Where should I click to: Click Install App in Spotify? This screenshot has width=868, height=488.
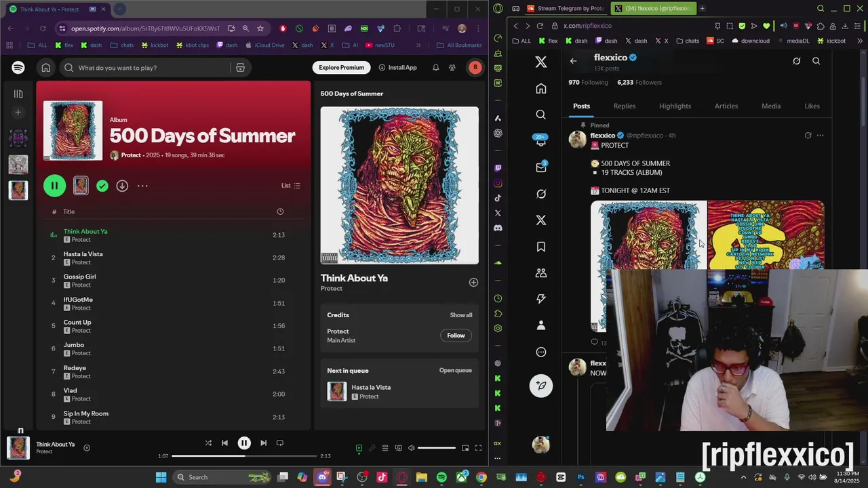pyautogui.click(x=398, y=68)
